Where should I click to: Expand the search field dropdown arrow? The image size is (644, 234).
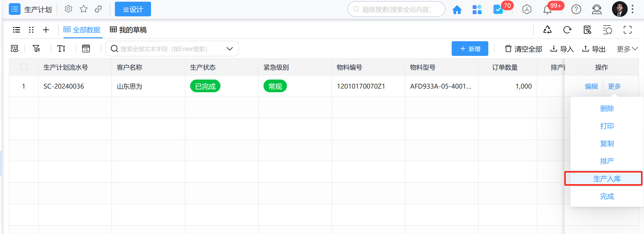coord(229,49)
